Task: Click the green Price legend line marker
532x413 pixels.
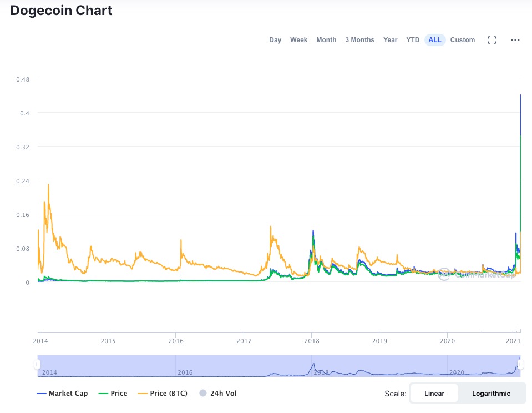Action: 103,394
